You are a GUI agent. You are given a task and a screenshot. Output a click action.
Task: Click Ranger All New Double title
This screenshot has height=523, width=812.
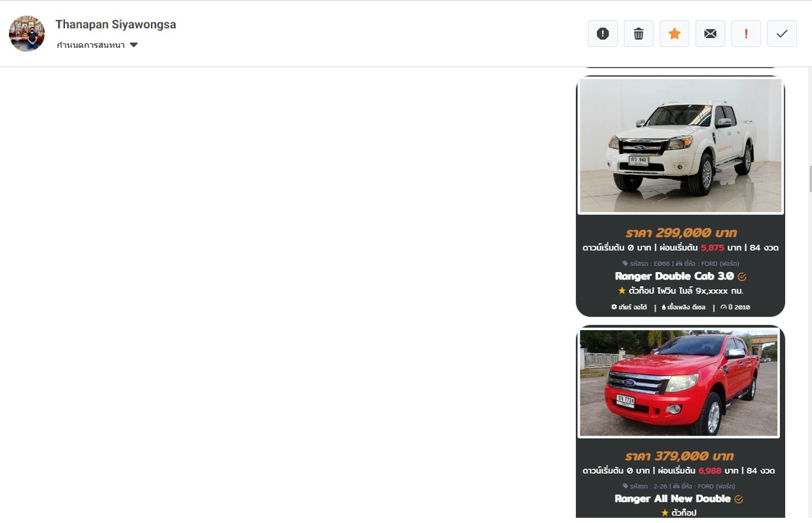pos(672,498)
